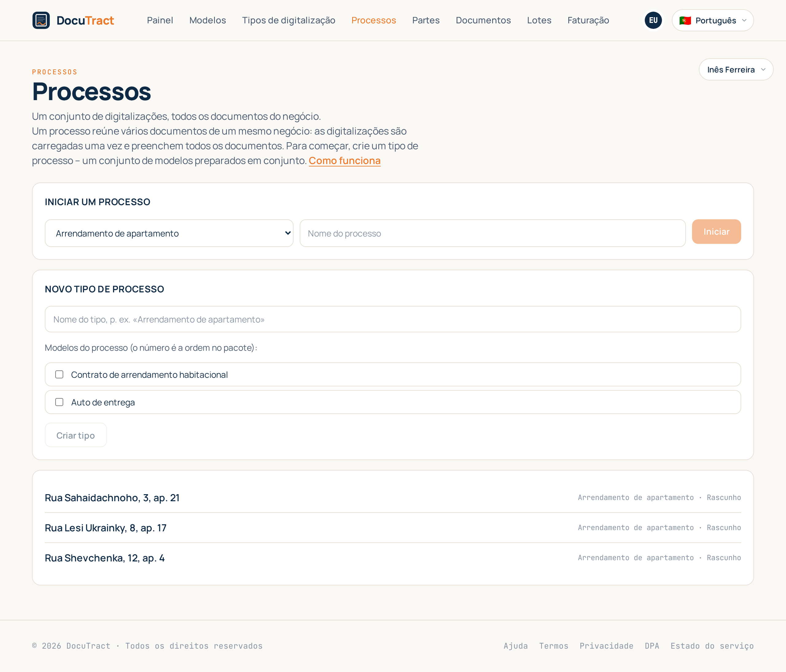Screen dimensions: 786x672
Task: Focus the Nome do tipo input field
Action: click(393, 319)
